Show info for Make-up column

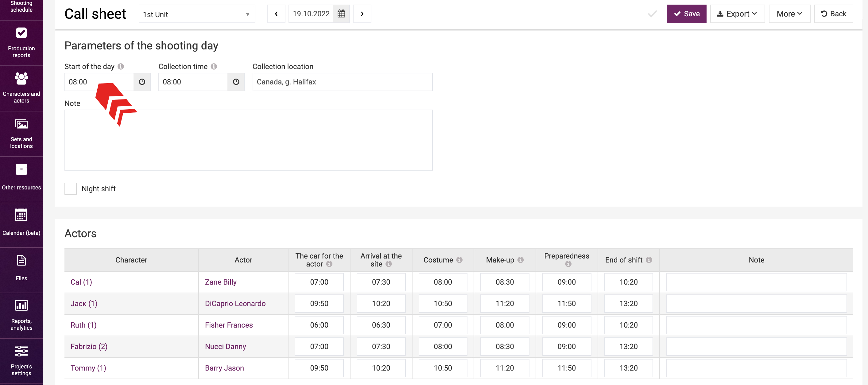tap(520, 260)
